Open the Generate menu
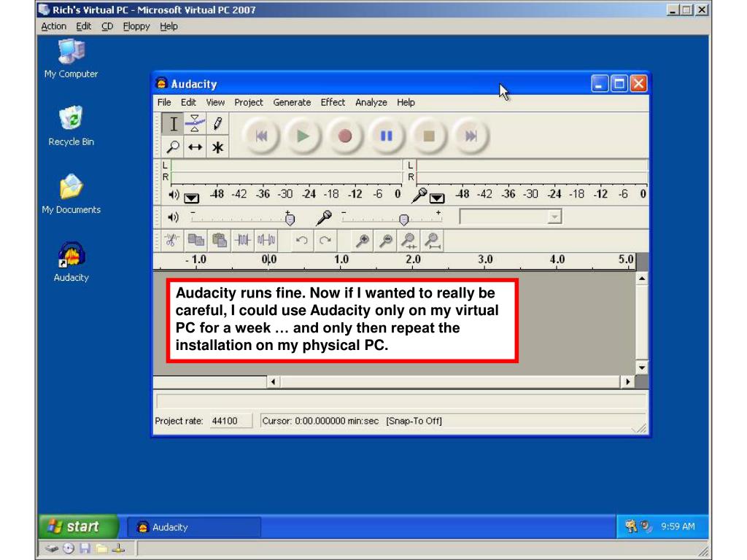Screen dimensions: 747x560 coord(292,102)
